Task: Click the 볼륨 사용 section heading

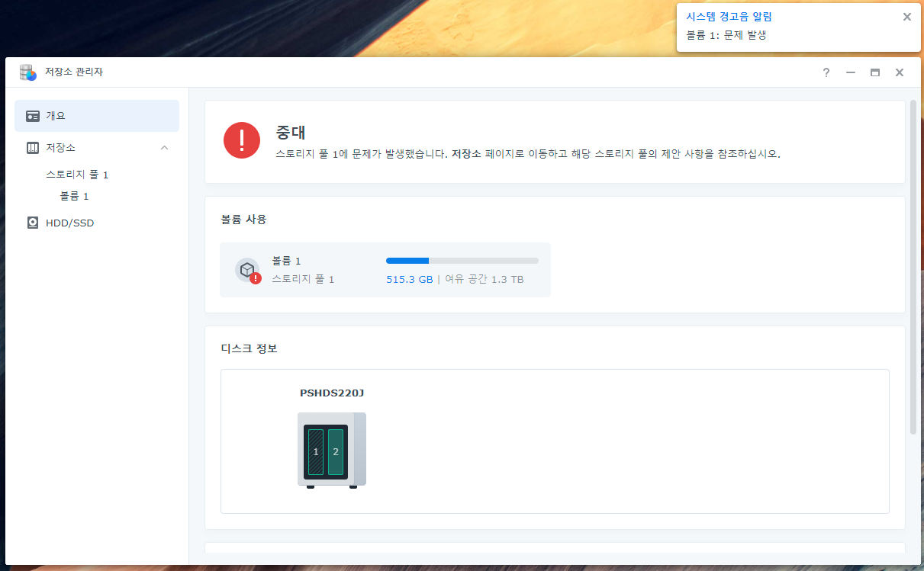Action: click(x=243, y=220)
